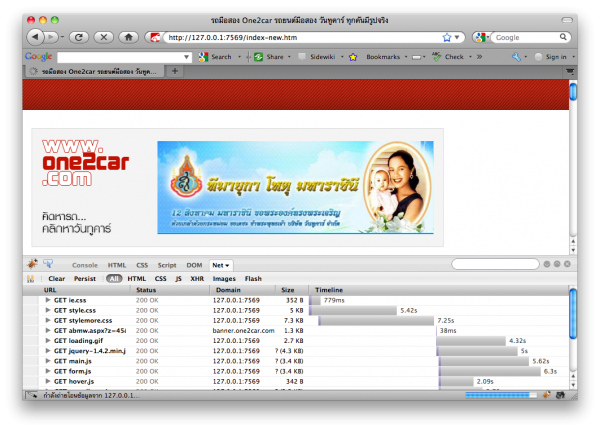Viewport: 600px width, 431px height.
Task: Toggle Persist in the Net panel
Action: 85,279
